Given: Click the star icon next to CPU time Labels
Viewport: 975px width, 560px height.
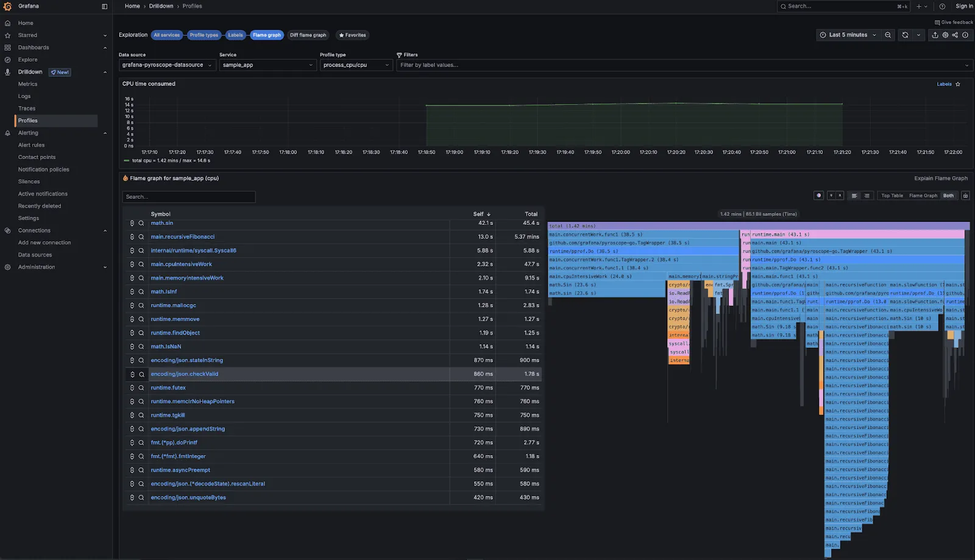Looking at the screenshot, I should [x=957, y=84].
